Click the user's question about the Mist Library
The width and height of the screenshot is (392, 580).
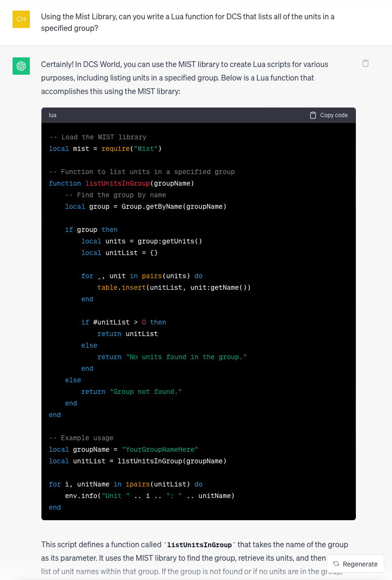click(x=188, y=23)
